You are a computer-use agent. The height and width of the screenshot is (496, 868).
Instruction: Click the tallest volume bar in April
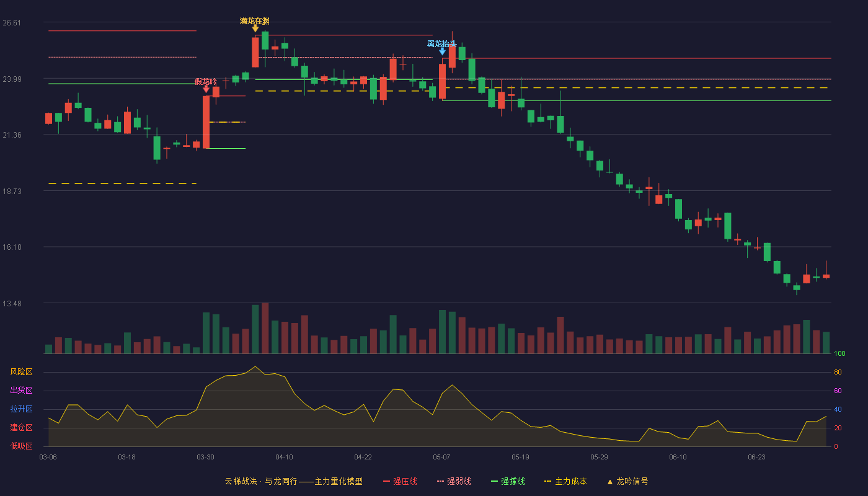tap(265, 328)
